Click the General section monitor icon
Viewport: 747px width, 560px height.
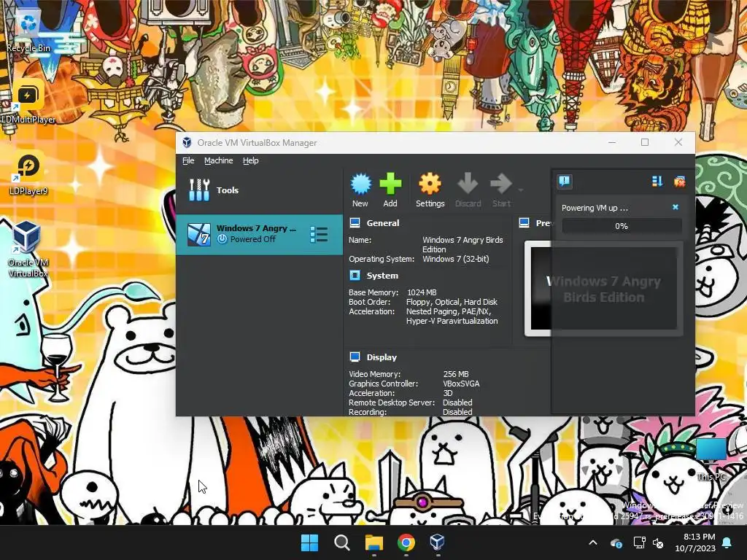click(355, 223)
